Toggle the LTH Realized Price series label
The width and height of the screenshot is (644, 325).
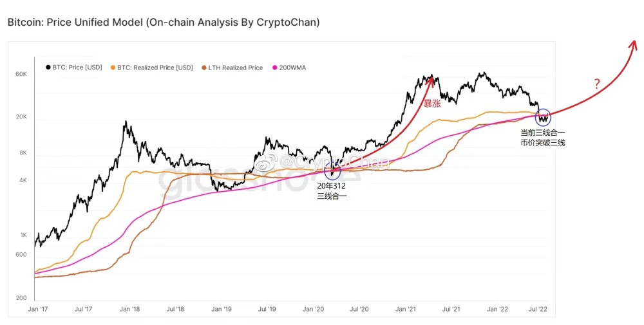pos(235,68)
